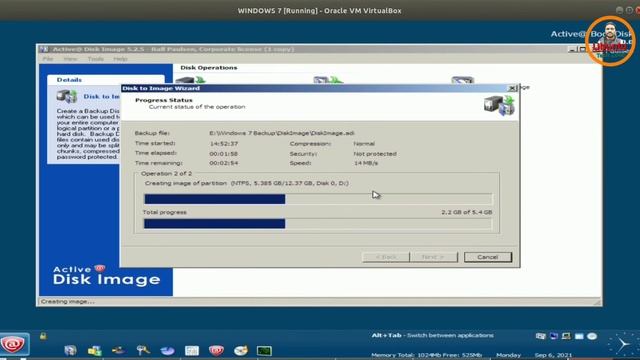Click the blue rectangle system tray icon

(x=579, y=336)
